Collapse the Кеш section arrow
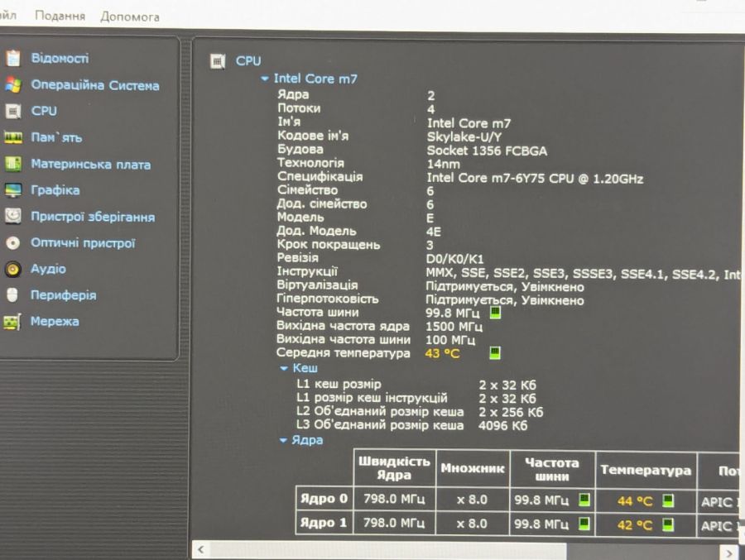Screen dimensions: 745x560 coord(284,368)
